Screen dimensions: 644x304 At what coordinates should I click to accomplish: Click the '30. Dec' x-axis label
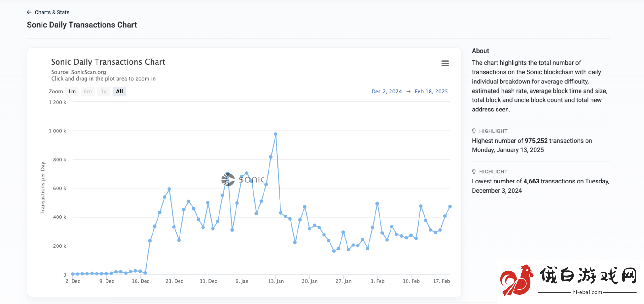(208, 281)
